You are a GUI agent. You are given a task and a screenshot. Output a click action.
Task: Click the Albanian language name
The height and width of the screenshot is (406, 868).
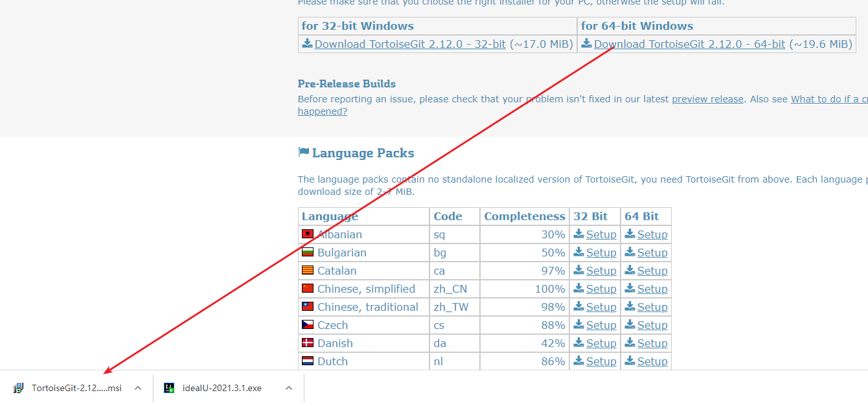tap(339, 234)
